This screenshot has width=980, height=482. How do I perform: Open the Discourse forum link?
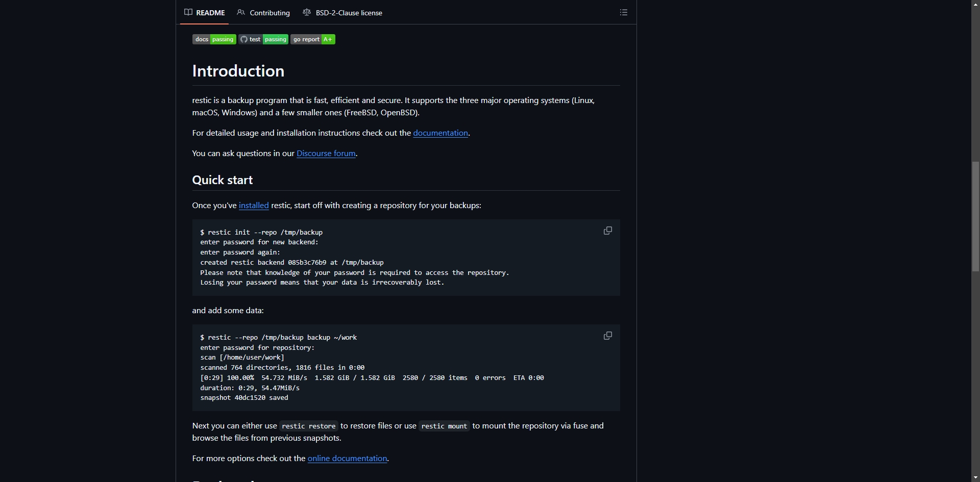coord(326,153)
